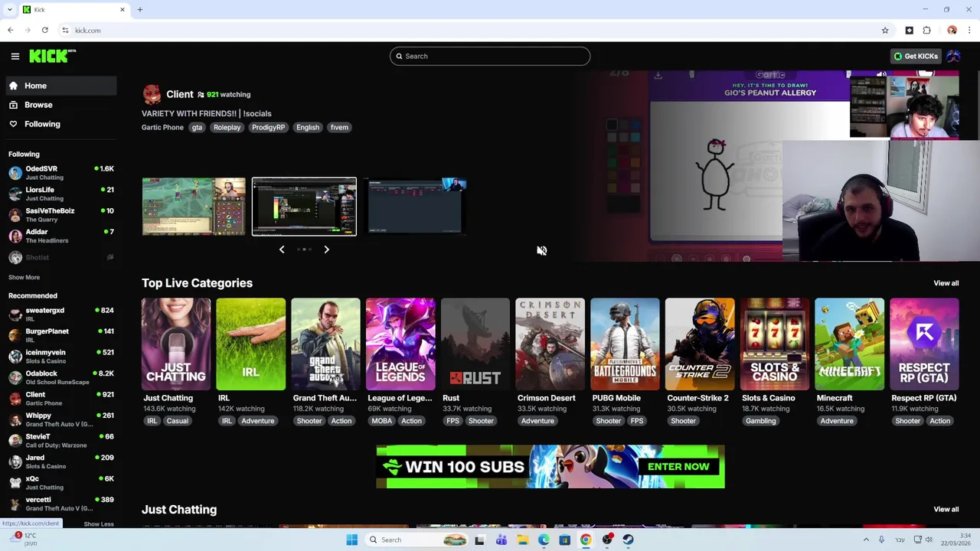Click the KICK logo
980x551 pixels.
coord(52,56)
